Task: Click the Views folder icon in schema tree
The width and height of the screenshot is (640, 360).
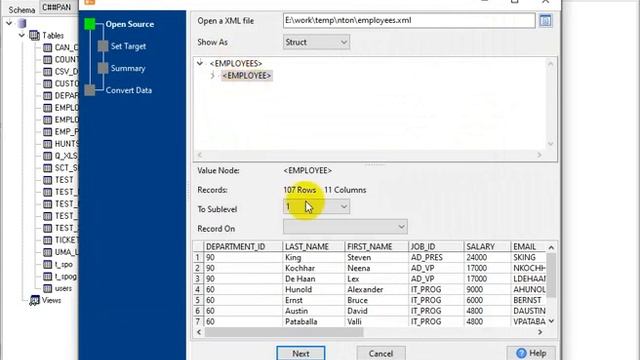Action: pos(35,300)
